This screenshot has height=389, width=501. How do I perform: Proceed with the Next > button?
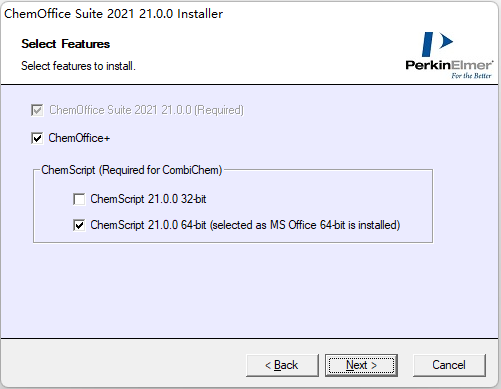(361, 365)
